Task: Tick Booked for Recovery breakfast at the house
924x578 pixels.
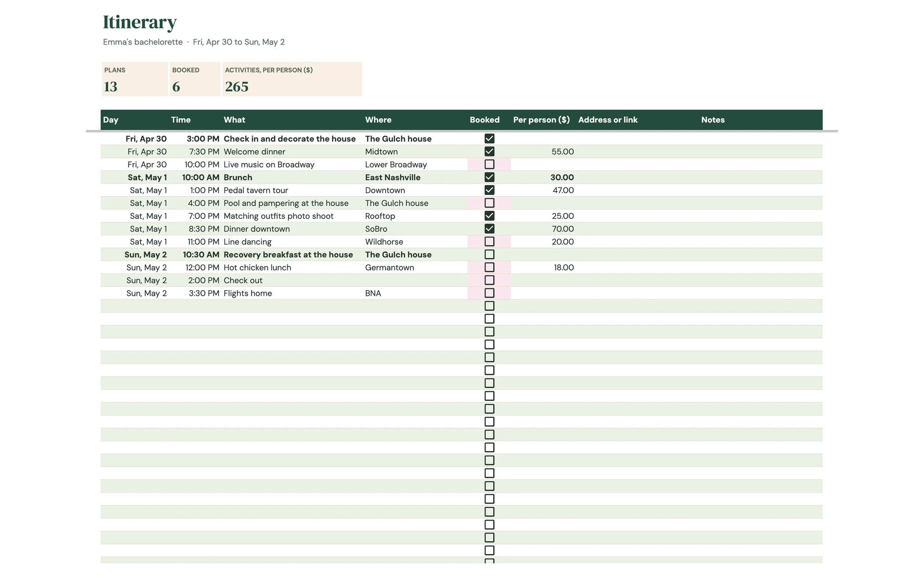Action: (489, 254)
